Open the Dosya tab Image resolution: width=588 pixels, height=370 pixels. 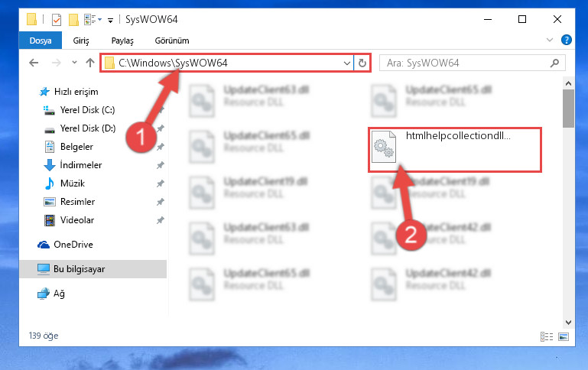(41, 41)
